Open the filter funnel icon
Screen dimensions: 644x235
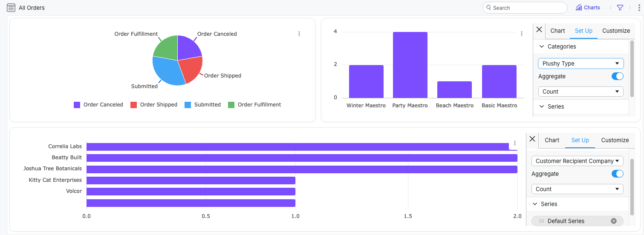pyautogui.click(x=620, y=8)
